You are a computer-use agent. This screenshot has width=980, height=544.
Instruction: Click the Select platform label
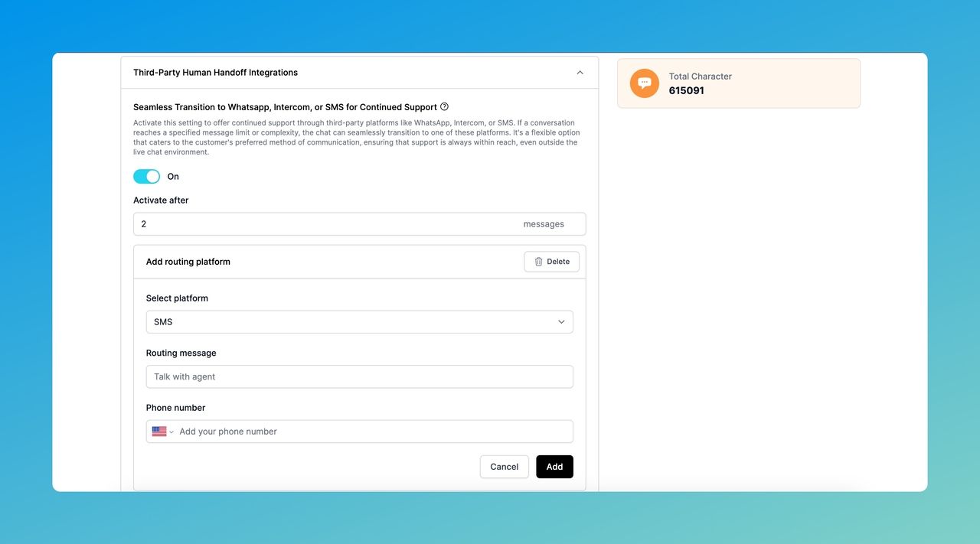(177, 298)
